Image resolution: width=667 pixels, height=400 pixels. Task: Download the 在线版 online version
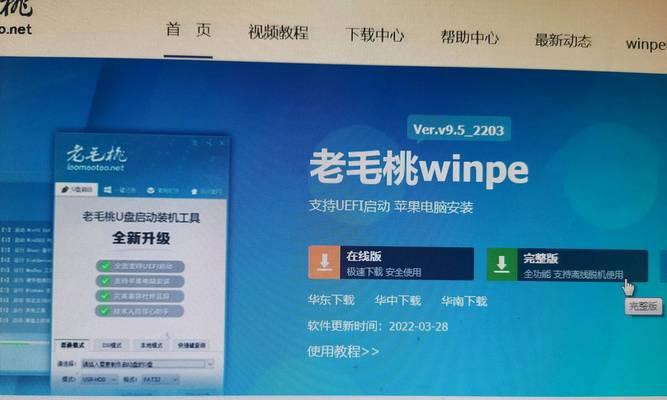391,263
